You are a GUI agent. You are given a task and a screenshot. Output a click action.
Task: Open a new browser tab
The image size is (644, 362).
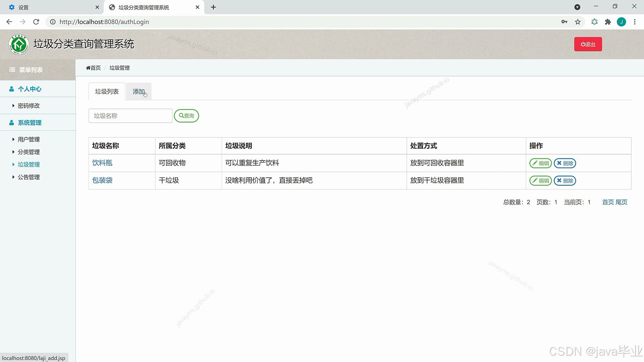(x=213, y=7)
